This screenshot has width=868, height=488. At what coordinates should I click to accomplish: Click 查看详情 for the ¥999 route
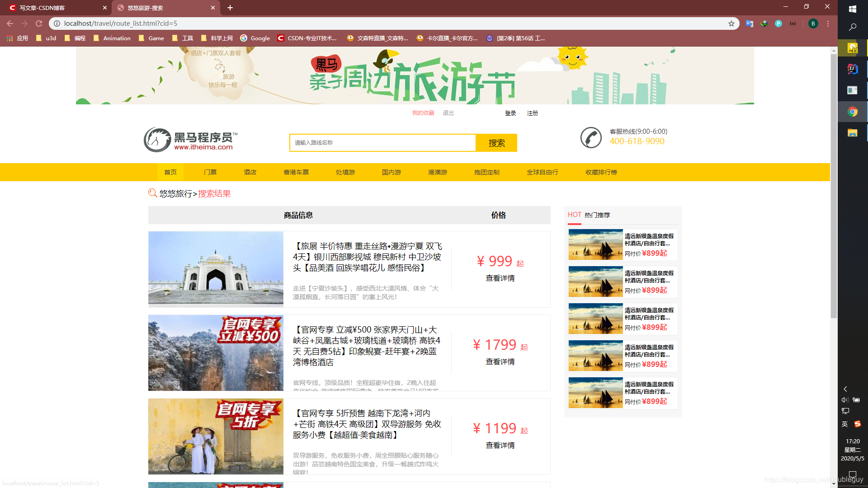tap(500, 278)
